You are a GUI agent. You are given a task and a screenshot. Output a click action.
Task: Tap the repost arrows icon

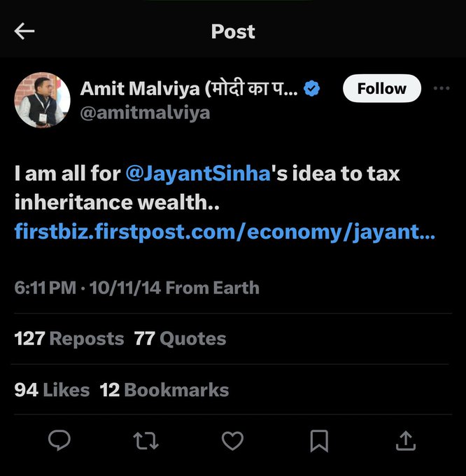146,440
